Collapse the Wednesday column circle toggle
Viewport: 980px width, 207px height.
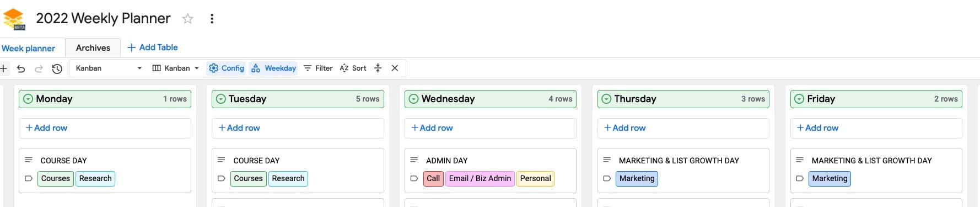point(413,99)
